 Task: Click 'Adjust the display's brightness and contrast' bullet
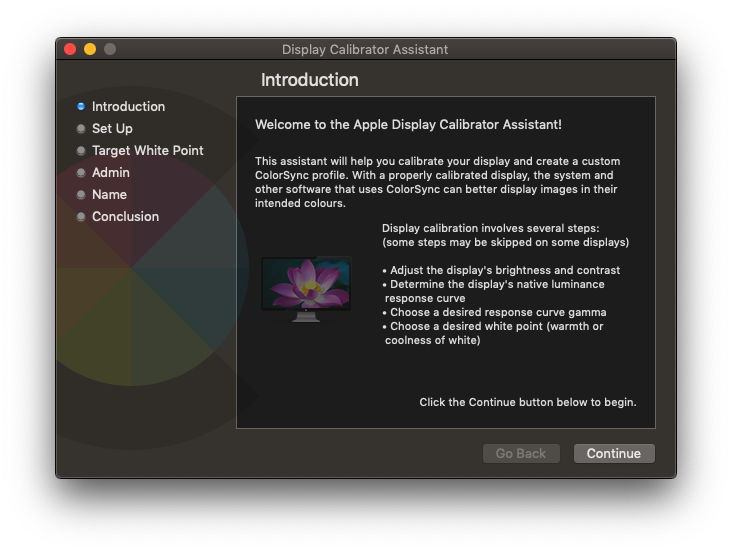click(501, 270)
